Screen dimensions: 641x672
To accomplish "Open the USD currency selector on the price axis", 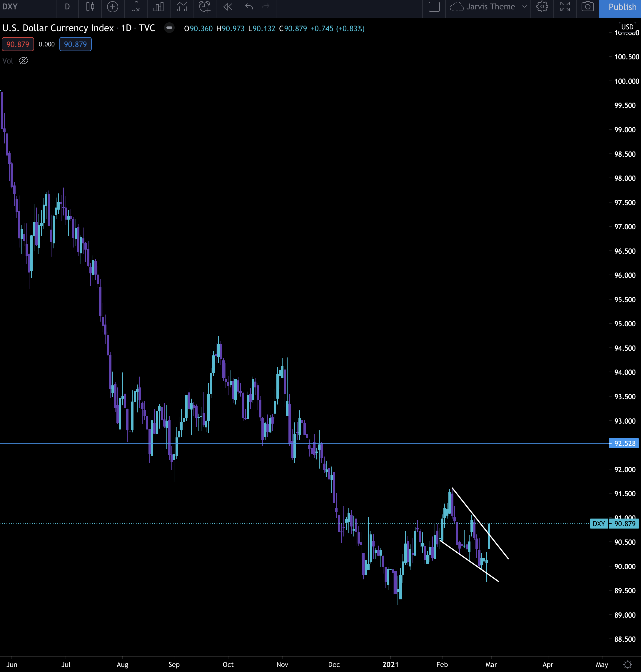I will coord(627,27).
